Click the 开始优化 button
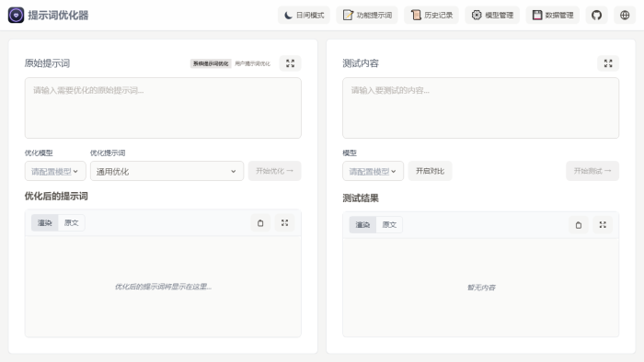 274,171
